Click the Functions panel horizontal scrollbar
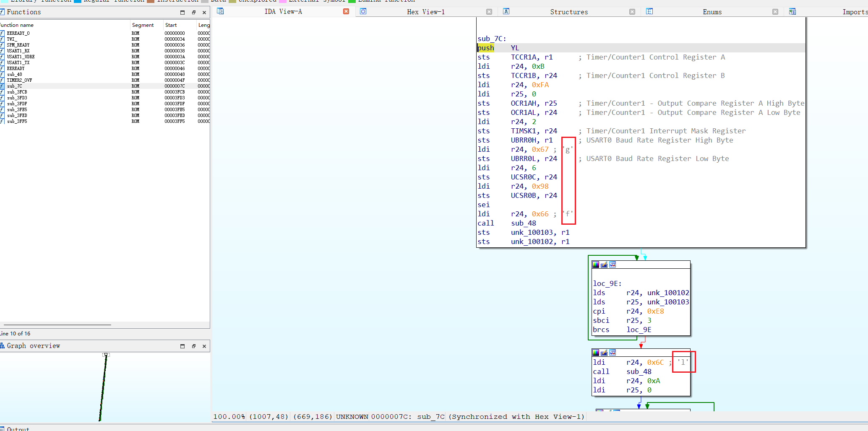Image resolution: width=868 pixels, height=431 pixels. coord(57,325)
